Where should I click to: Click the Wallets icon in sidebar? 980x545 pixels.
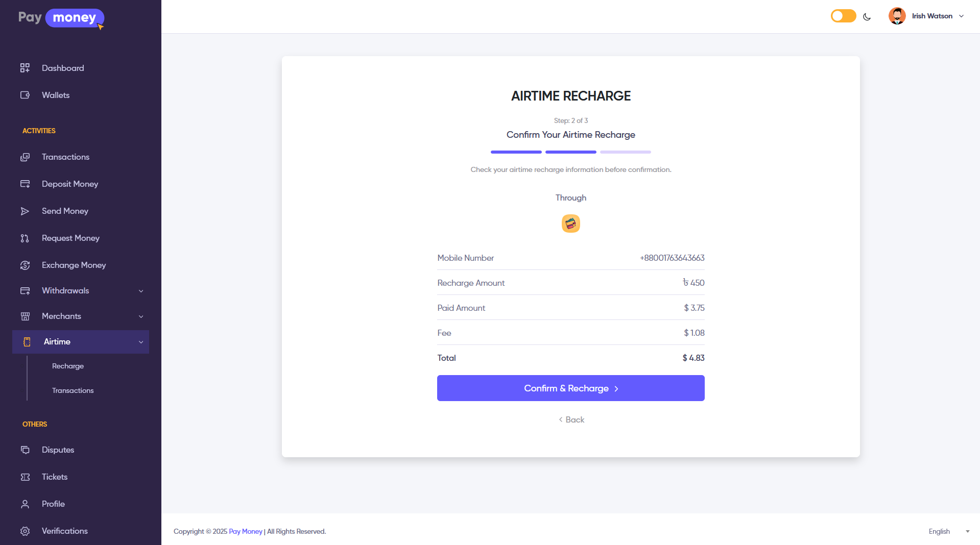(x=25, y=95)
